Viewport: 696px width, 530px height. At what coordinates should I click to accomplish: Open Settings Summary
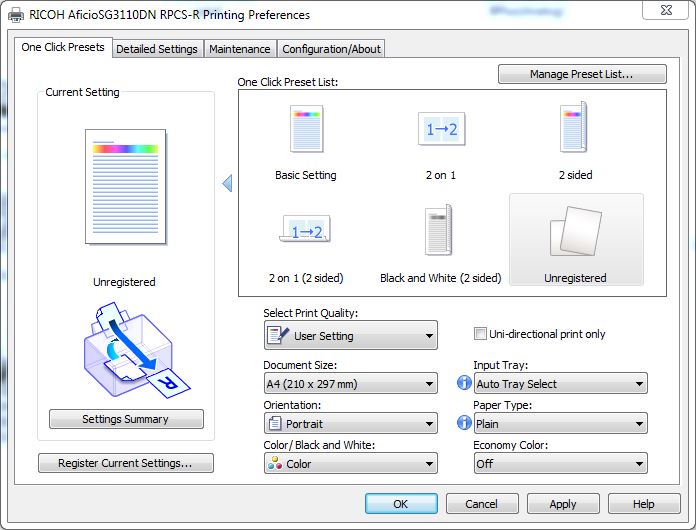coord(126,419)
